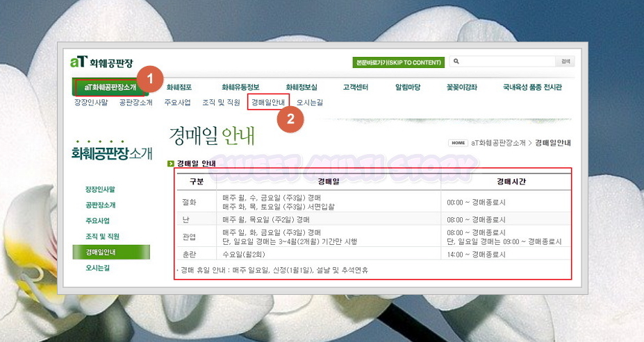This screenshot has height=342, width=644.
Task: Click the 경매일안내 breadcrumb text
Action: click(553, 143)
